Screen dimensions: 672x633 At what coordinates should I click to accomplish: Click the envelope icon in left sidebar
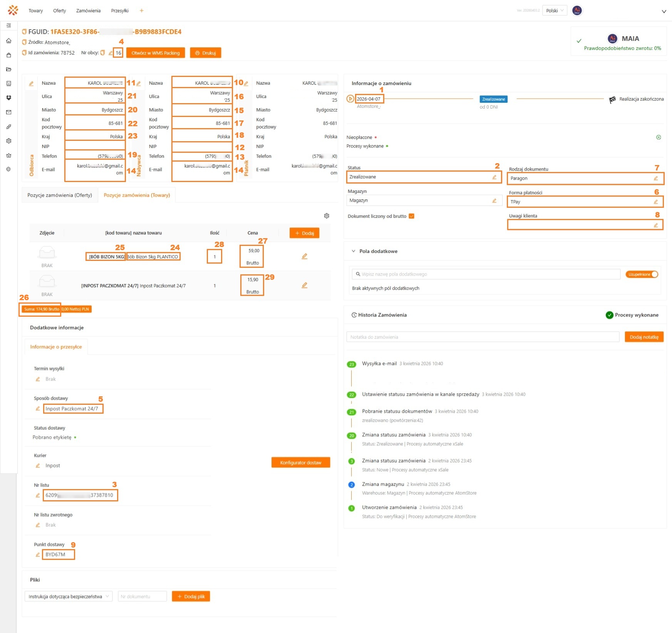point(8,112)
